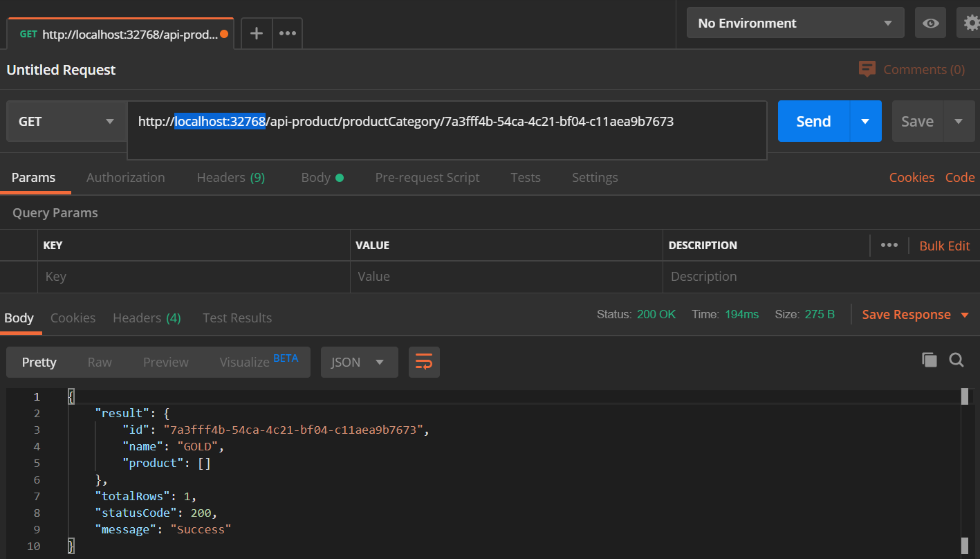Click the Comments speech bubble icon
The height and width of the screenshot is (559, 980).
click(x=867, y=69)
